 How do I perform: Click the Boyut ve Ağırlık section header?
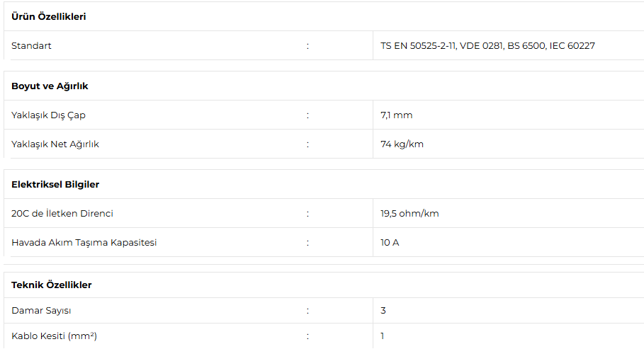[x=50, y=86]
